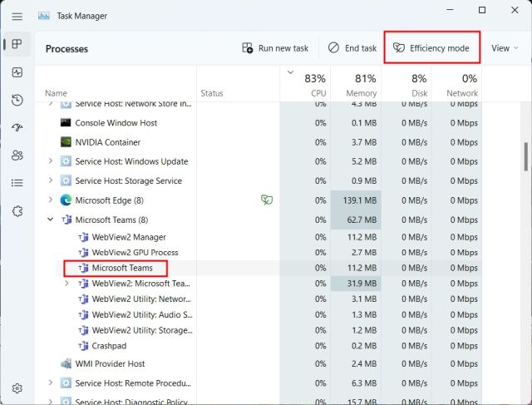532x405 pixels.
Task: Click the Crashpad Teams icon
Action: 83,346
